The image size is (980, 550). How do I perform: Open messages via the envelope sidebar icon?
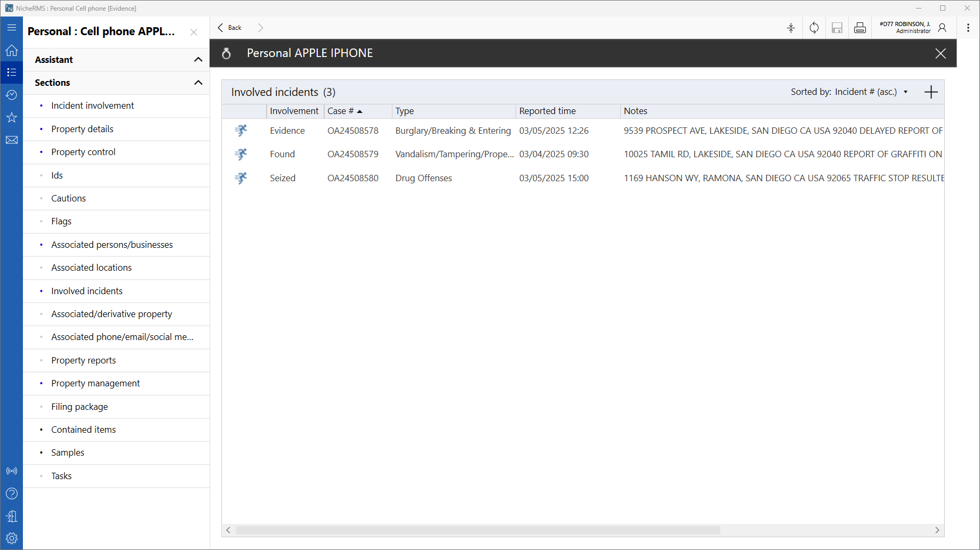point(12,140)
